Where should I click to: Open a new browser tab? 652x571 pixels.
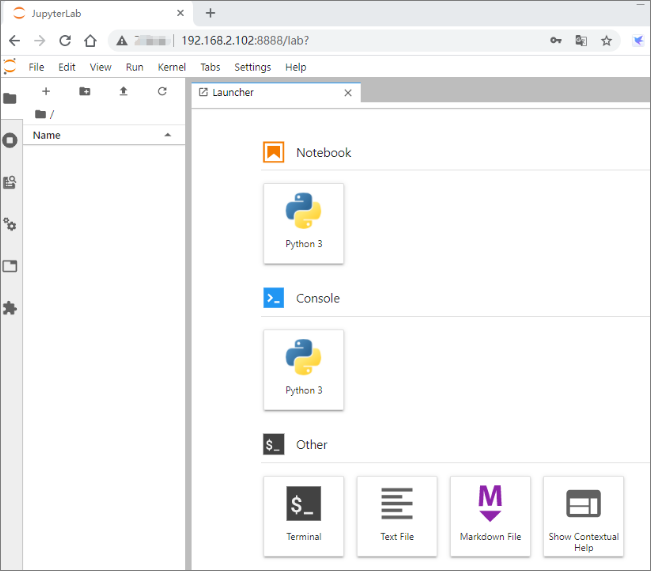click(x=210, y=13)
